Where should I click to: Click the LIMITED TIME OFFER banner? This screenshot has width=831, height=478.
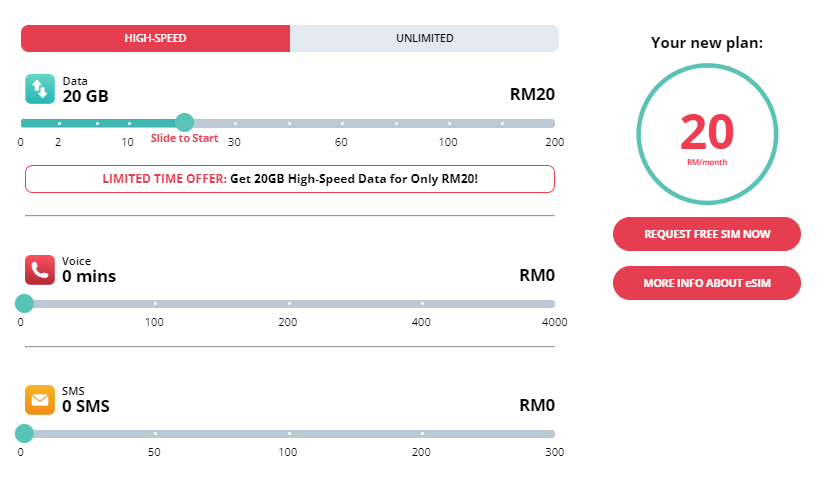289,179
